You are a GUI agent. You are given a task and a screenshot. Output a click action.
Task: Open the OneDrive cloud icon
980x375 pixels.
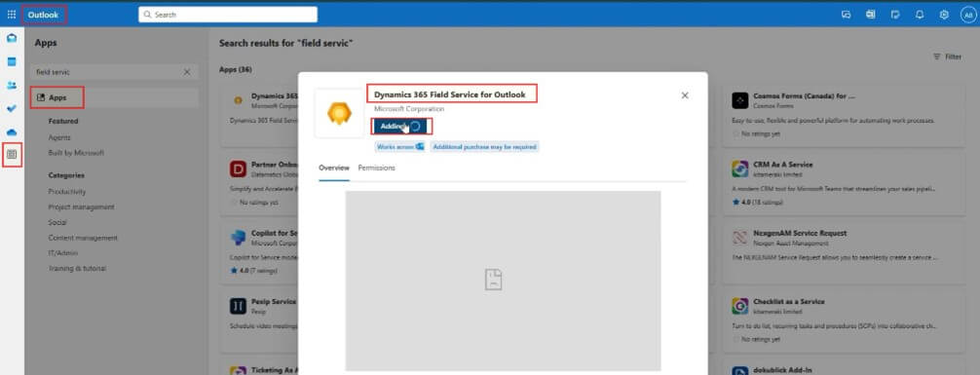(12, 132)
